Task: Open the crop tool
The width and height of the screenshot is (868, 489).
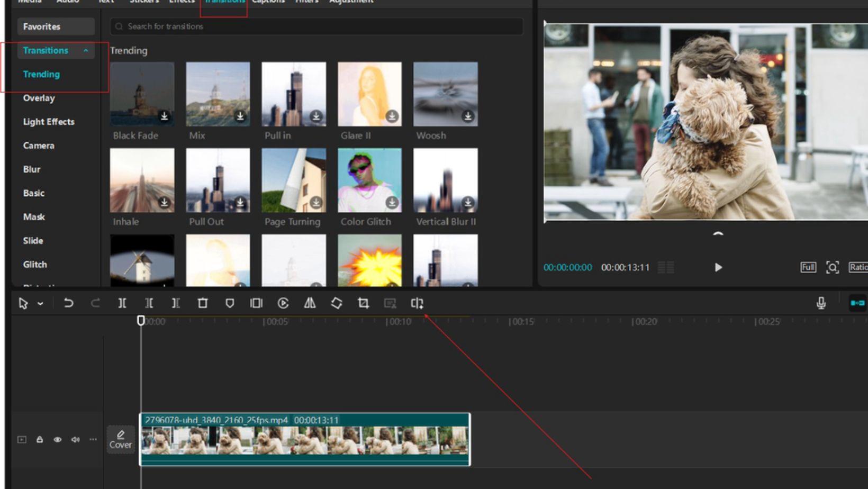Action: click(363, 303)
